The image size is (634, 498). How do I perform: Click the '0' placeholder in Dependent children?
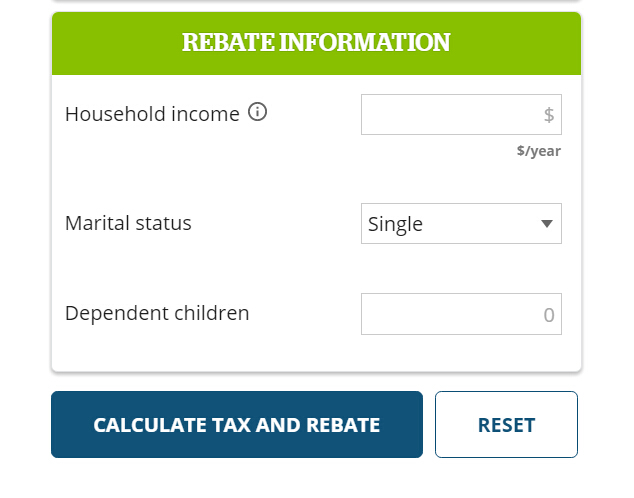pos(549,315)
